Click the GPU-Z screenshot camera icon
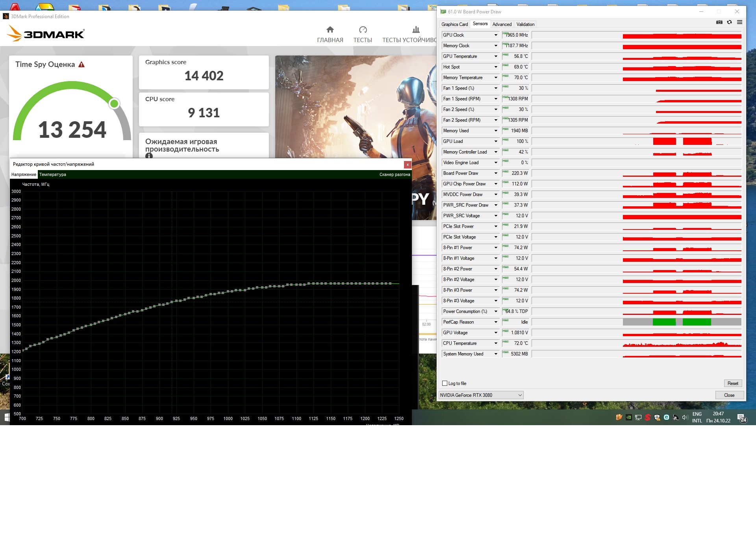756x535 pixels. [719, 22]
